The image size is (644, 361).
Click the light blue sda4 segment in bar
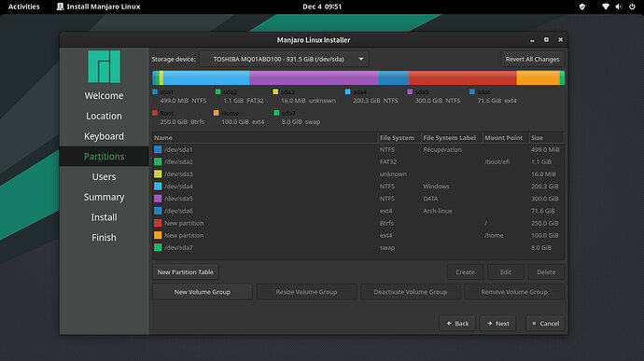(206, 78)
